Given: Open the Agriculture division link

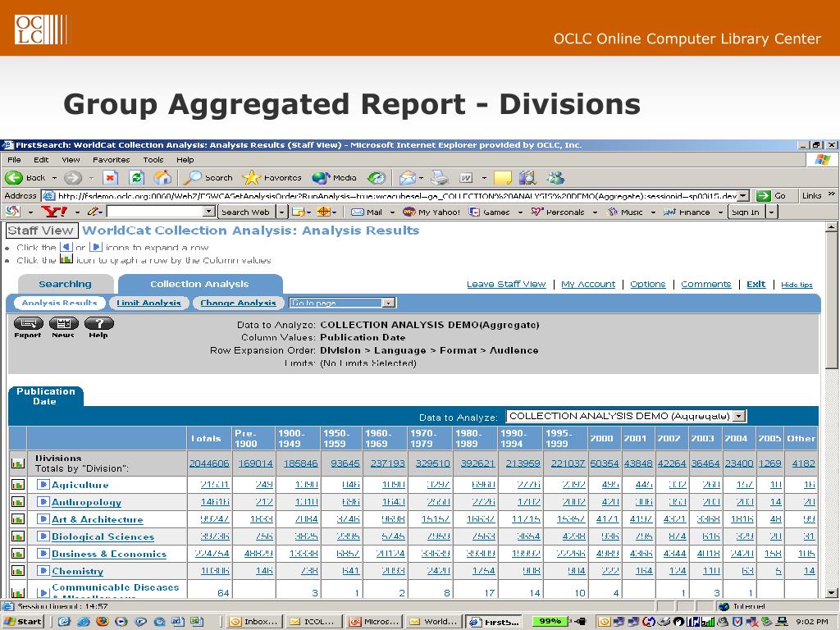Looking at the screenshot, I should pyautogui.click(x=80, y=485).
